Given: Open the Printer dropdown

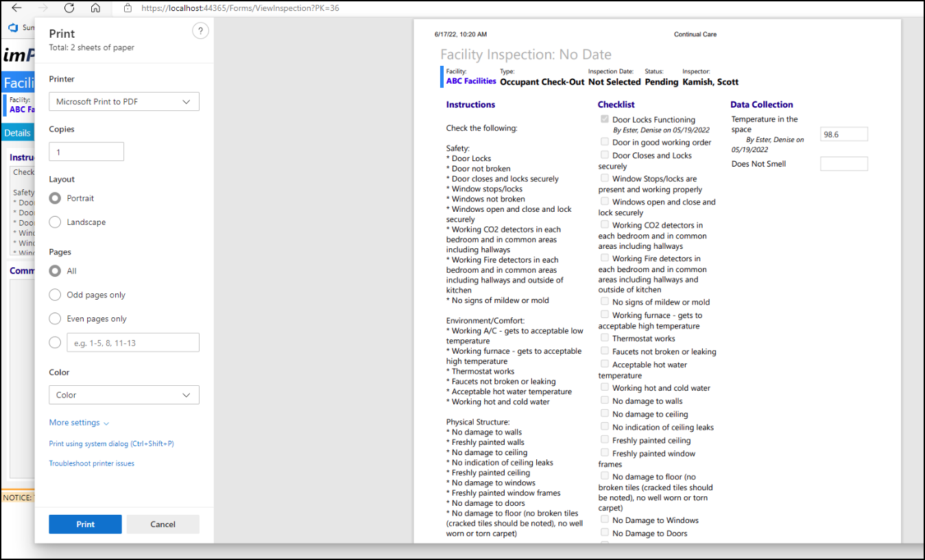Looking at the screenshot, I should (x=124, y=101).
